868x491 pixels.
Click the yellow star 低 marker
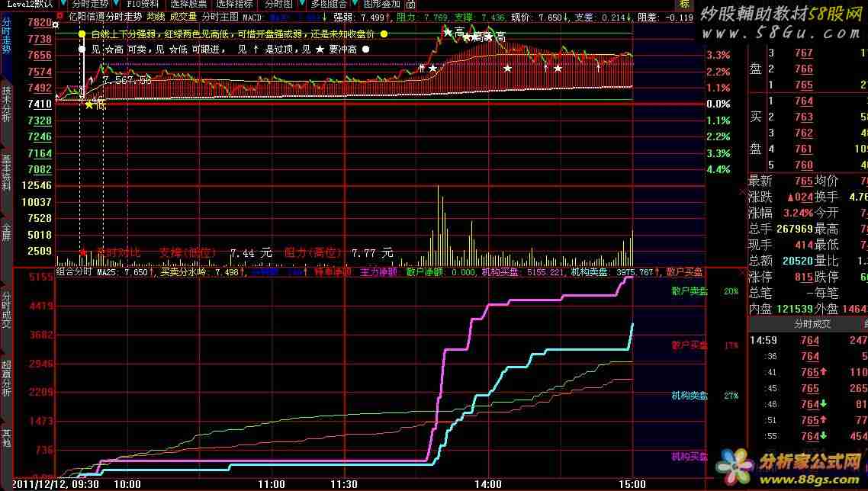point(90,104)
